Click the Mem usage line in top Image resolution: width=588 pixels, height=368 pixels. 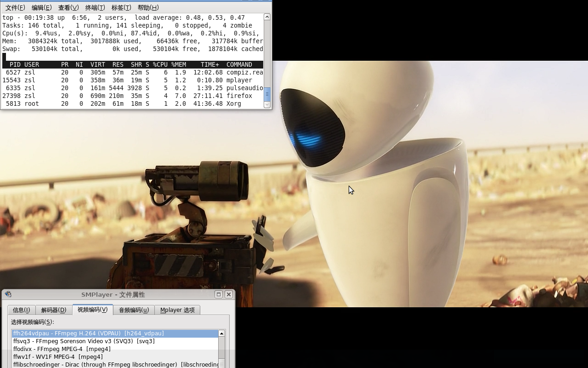click(133, 41)
